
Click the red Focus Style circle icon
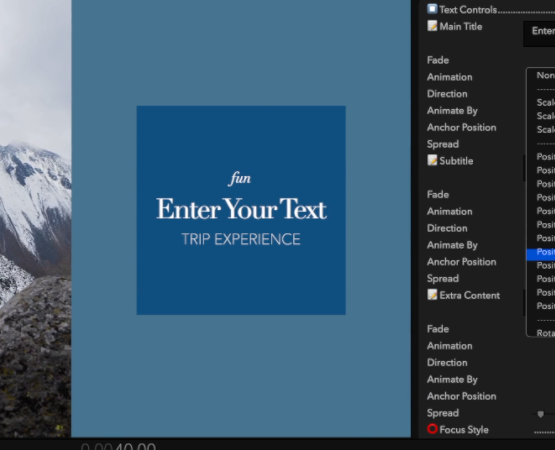click(432, 429)
